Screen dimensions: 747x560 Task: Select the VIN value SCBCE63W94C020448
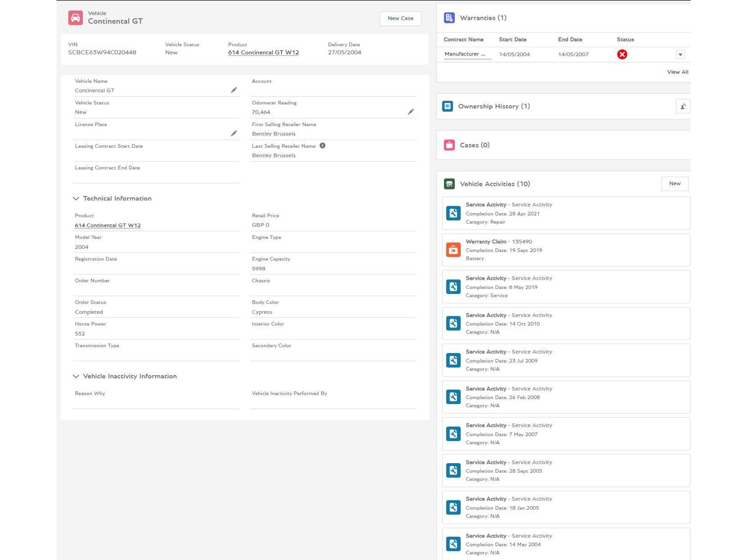tap(102, 52)
